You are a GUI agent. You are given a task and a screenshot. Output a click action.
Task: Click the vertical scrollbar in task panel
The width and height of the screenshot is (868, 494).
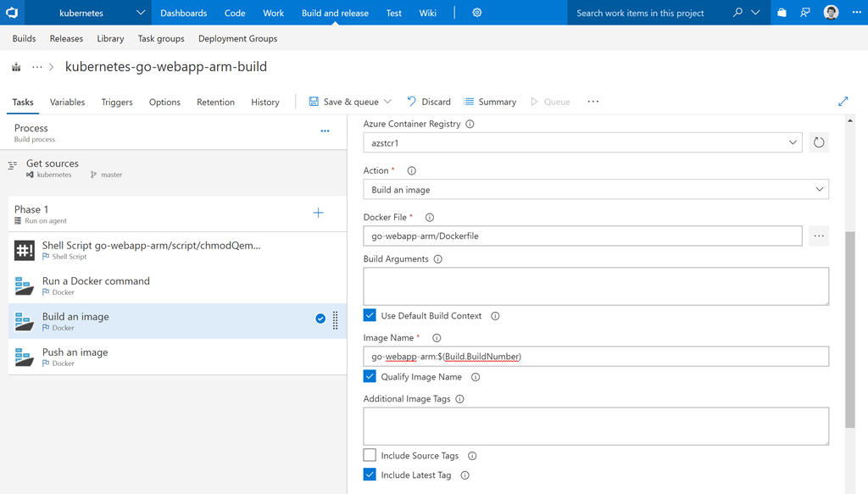[850, 330]
